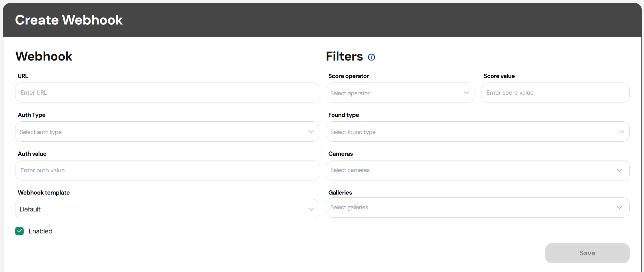Open the Galleries selection dropdown
Viewport: 644px width, 272px height.
(477, 208)
